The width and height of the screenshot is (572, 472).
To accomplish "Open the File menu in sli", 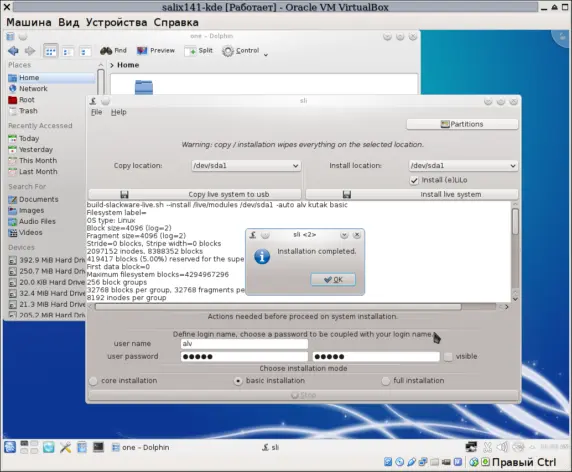I will (96, 112).
